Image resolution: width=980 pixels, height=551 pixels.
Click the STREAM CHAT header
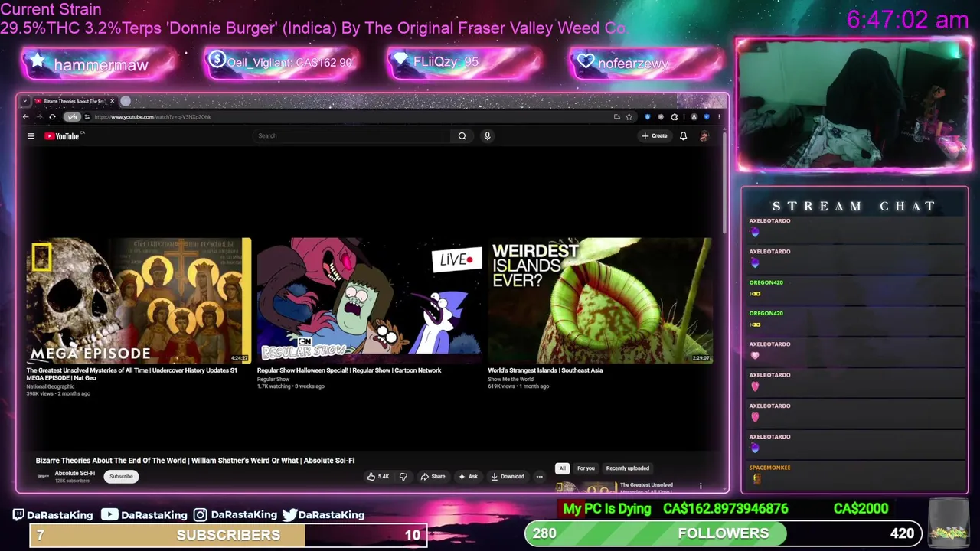(x=854, y=207)
